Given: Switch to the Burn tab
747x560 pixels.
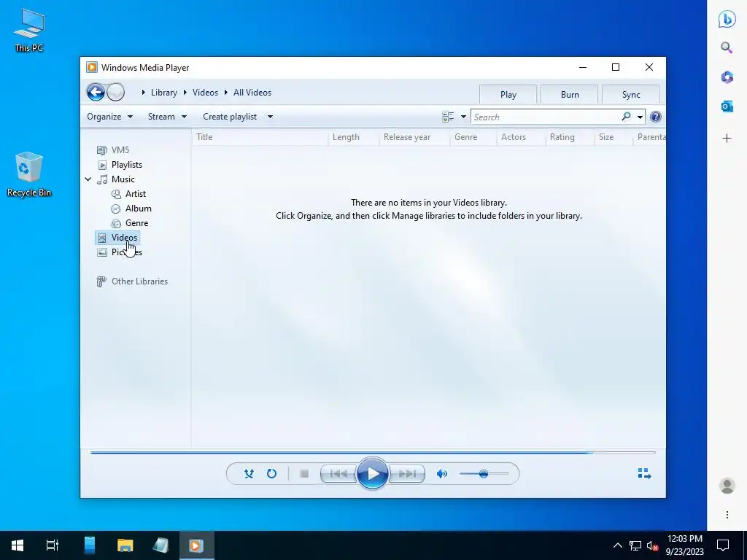Looking at the screenshot, I should 570,94.
